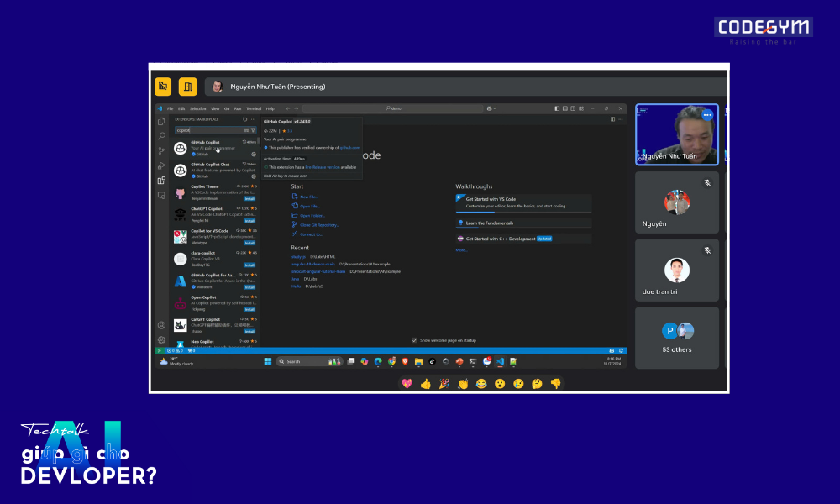Open the Explorer view in activity bar
This screenshot has height=504, width=840.
161,122
